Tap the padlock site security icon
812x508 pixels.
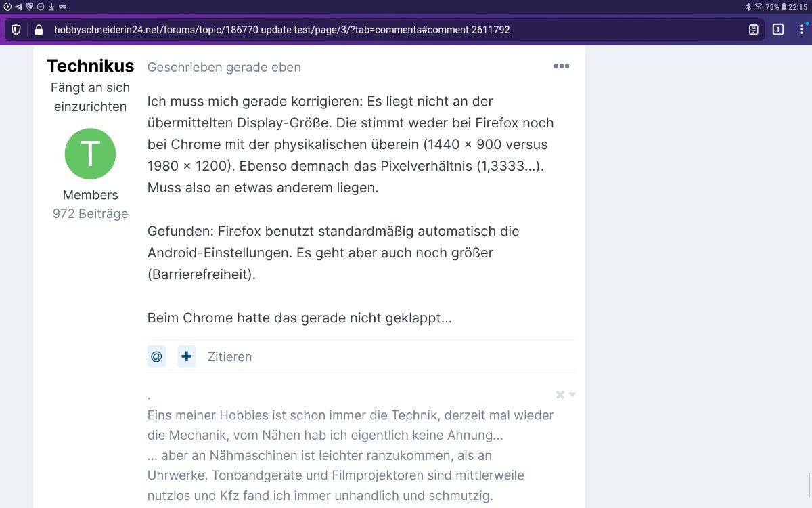39,30
